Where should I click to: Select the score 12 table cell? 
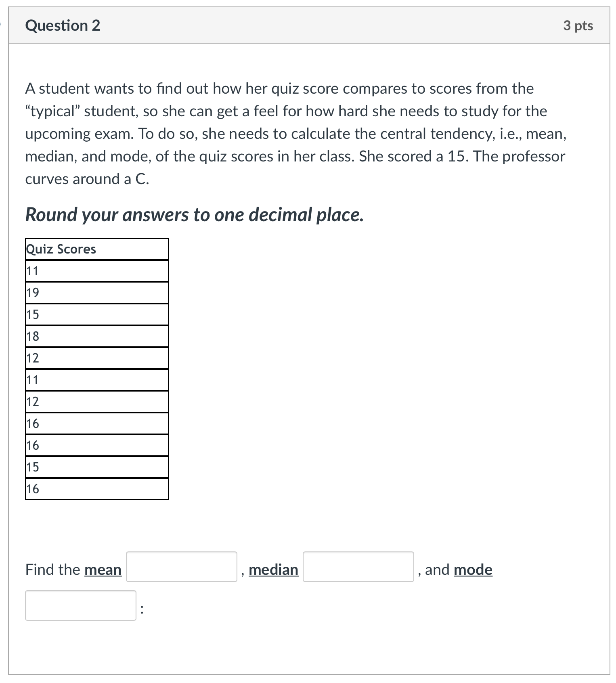click(x=32, y=358)
